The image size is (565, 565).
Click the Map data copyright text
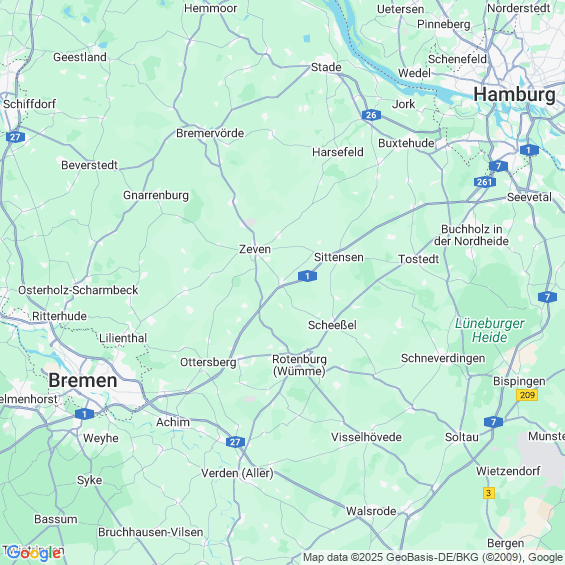(x=434, y=557)
